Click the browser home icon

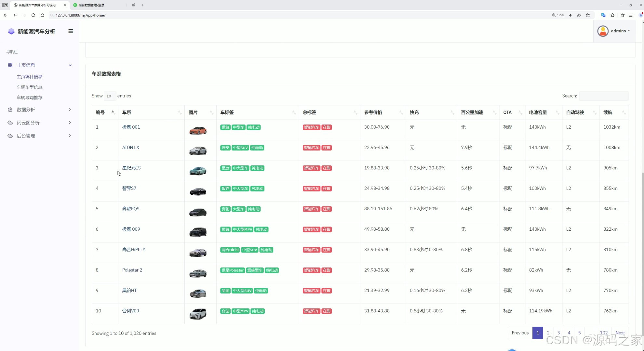tap(42, 15)
